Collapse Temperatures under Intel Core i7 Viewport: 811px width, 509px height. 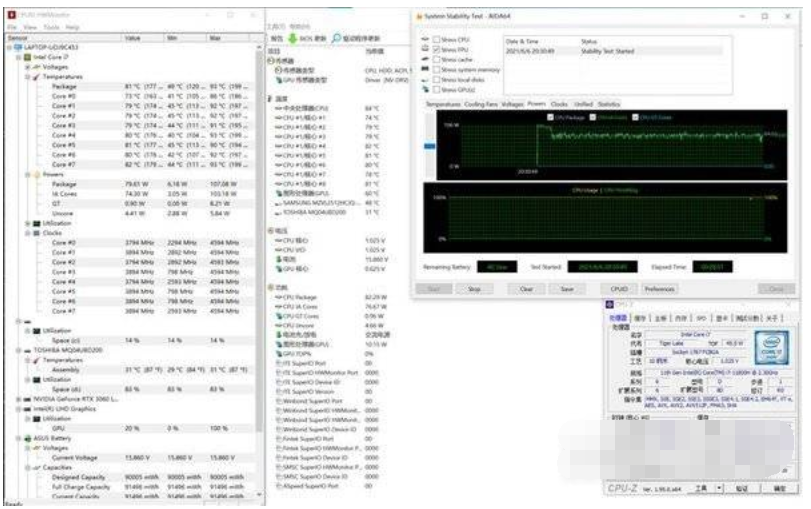click(27, 77)
